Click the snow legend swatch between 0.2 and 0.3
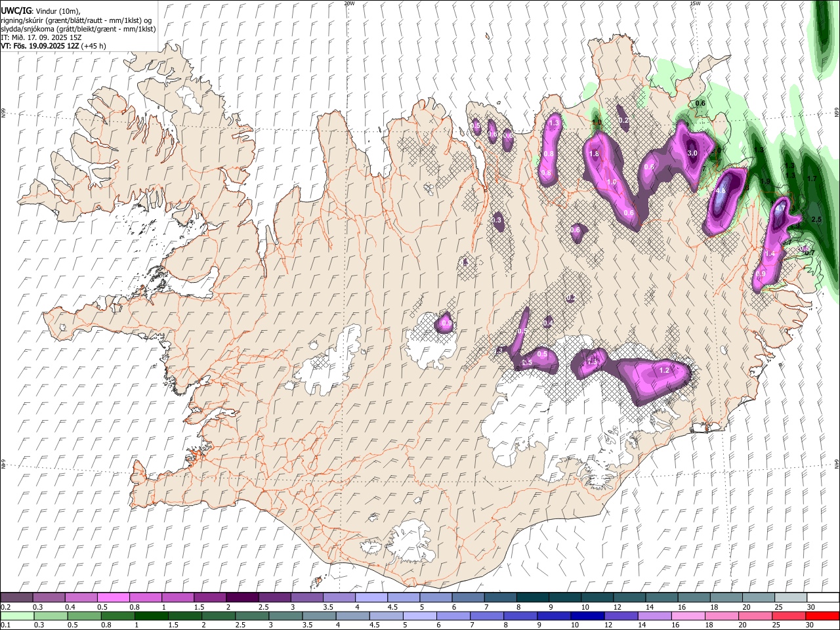The height and width of the screenshot is (630, 840). [16, 597]
